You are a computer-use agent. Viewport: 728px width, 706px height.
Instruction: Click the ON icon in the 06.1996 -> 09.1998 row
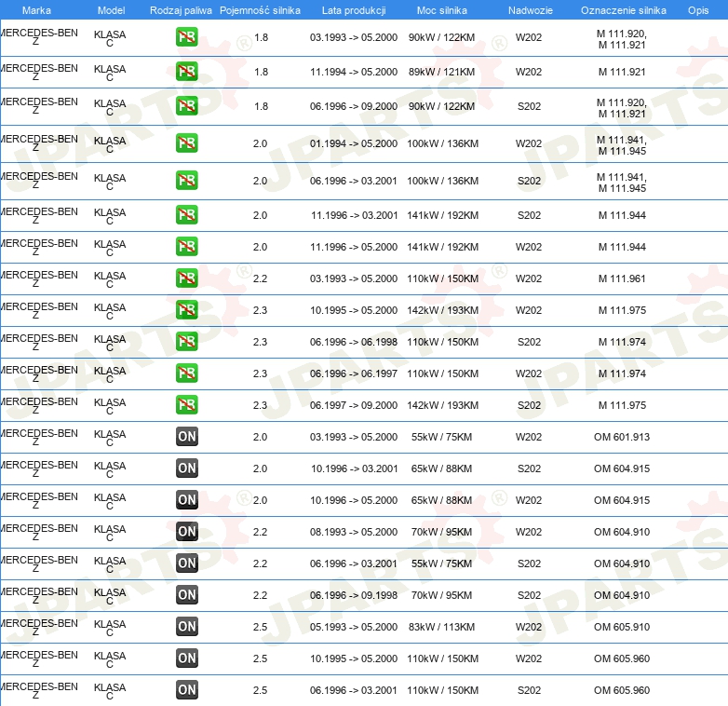pos(187,595)
